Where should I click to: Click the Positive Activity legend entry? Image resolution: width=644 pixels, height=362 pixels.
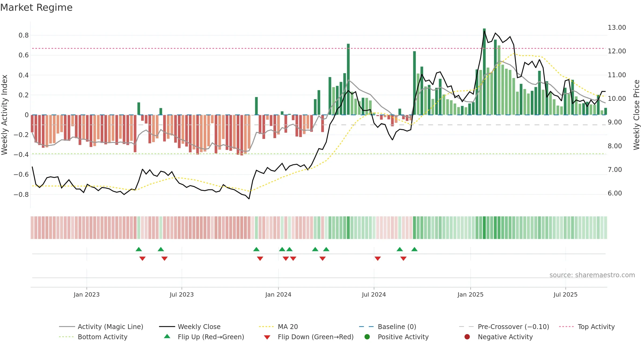(396, 337)
